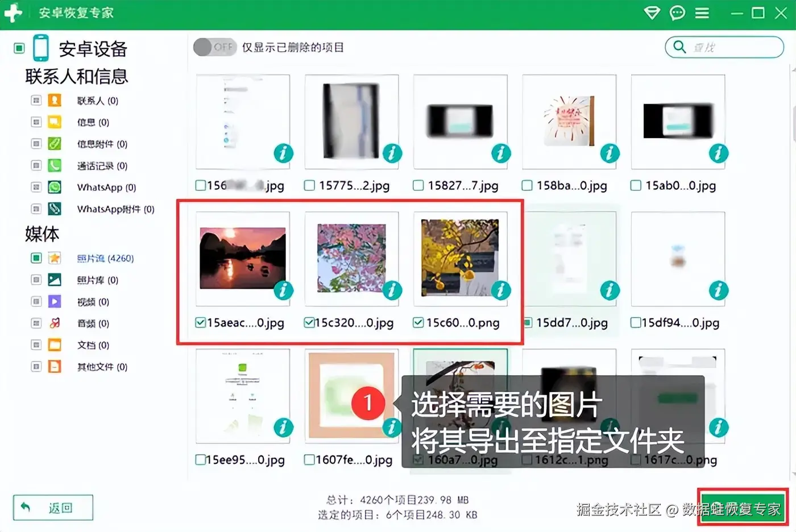796x532 pixels.
Task: Select the WhatsApp (0) category
Action: (x=106, y=187)
